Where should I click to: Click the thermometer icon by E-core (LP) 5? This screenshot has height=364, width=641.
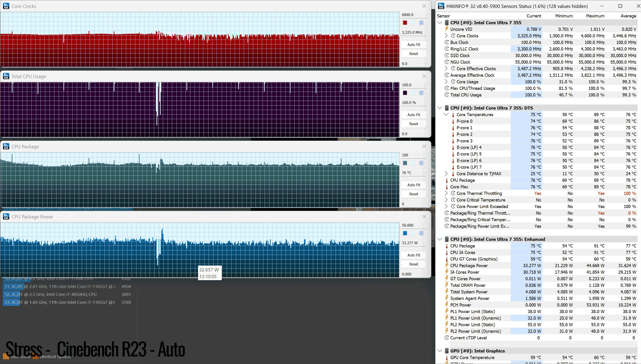coord(453,154)
